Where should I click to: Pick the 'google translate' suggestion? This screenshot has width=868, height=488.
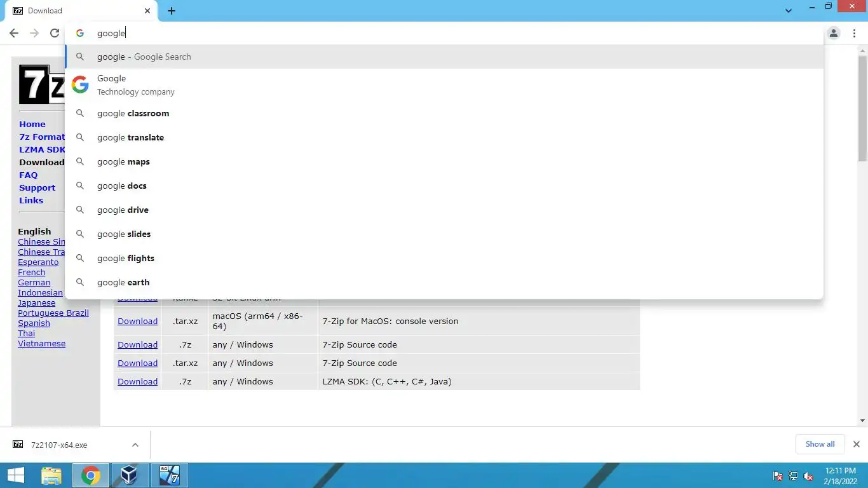(x=444, y=137)
